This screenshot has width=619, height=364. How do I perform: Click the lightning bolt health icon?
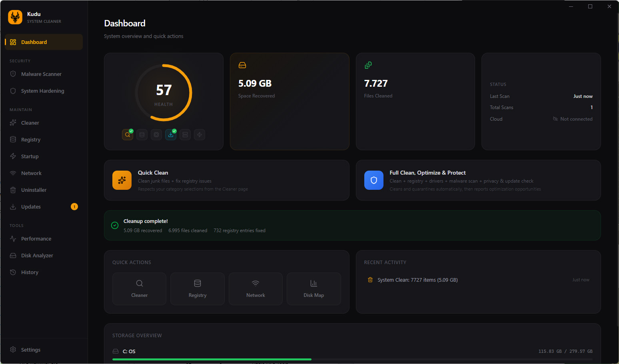pyautogui.click(x=200, y=135)
